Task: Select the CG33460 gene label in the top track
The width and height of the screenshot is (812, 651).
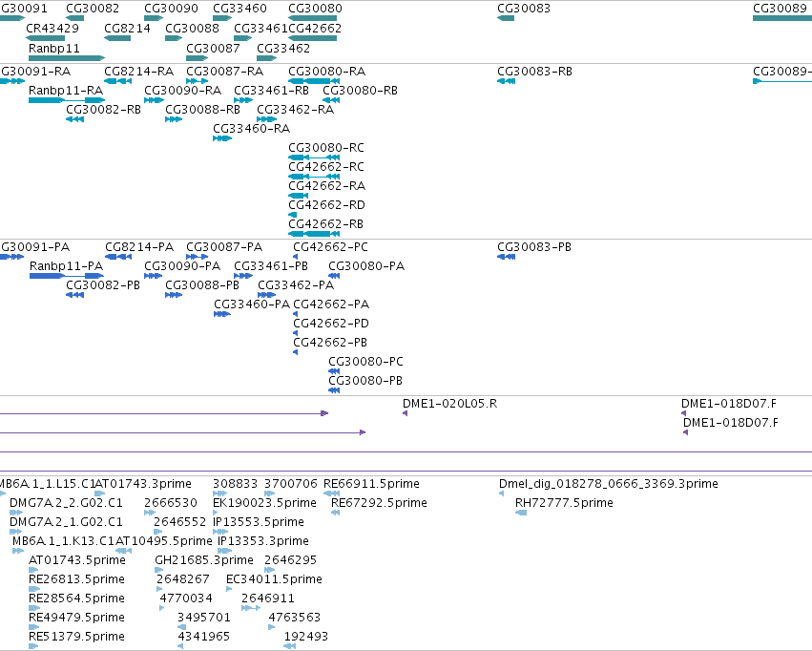Action: [x=239, y=9]
